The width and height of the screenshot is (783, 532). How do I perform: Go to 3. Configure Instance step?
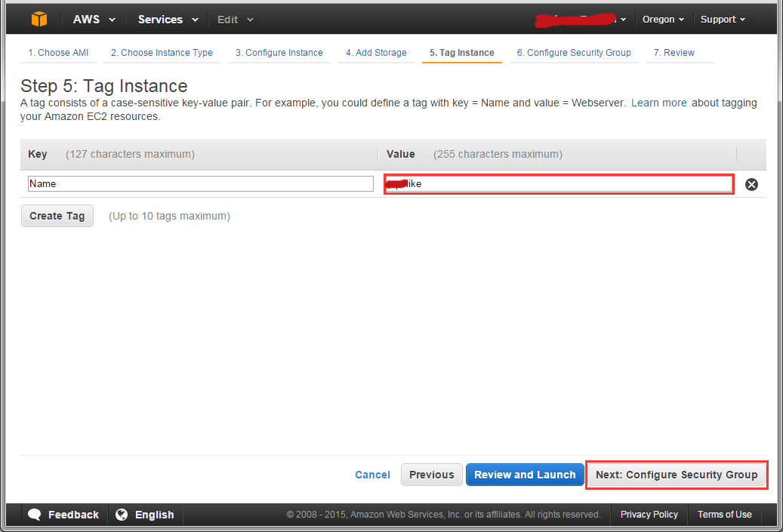coord(279,52)
